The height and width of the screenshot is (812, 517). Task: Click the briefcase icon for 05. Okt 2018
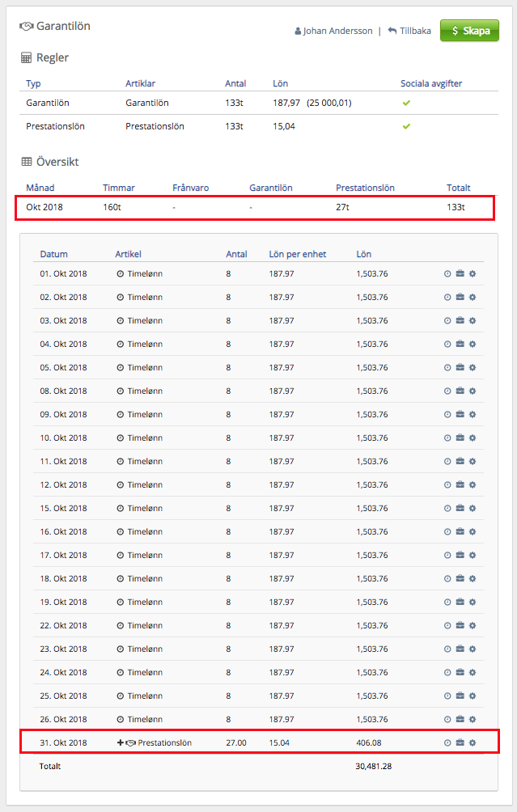coord(460,368)
